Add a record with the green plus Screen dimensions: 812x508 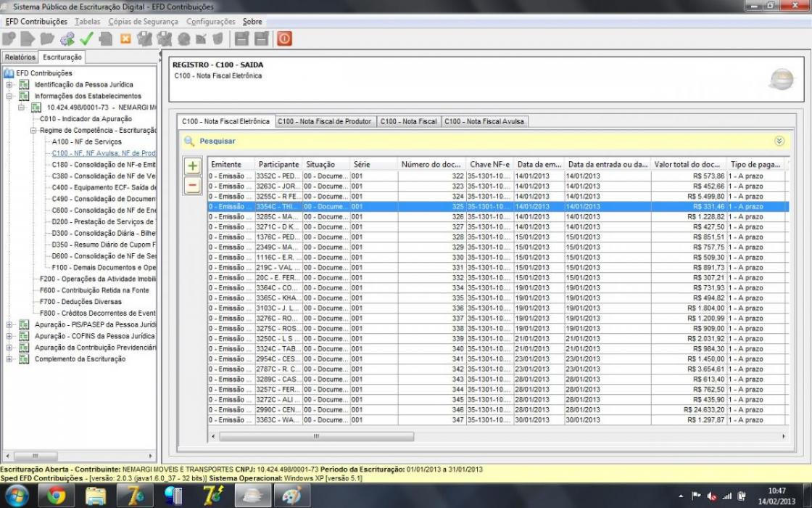[x=193, y=166]
